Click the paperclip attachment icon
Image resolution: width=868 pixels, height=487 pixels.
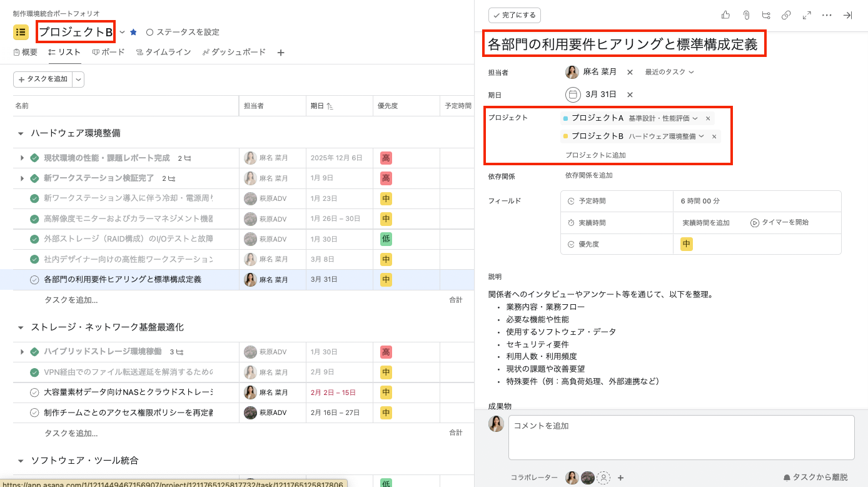(746, 15)
